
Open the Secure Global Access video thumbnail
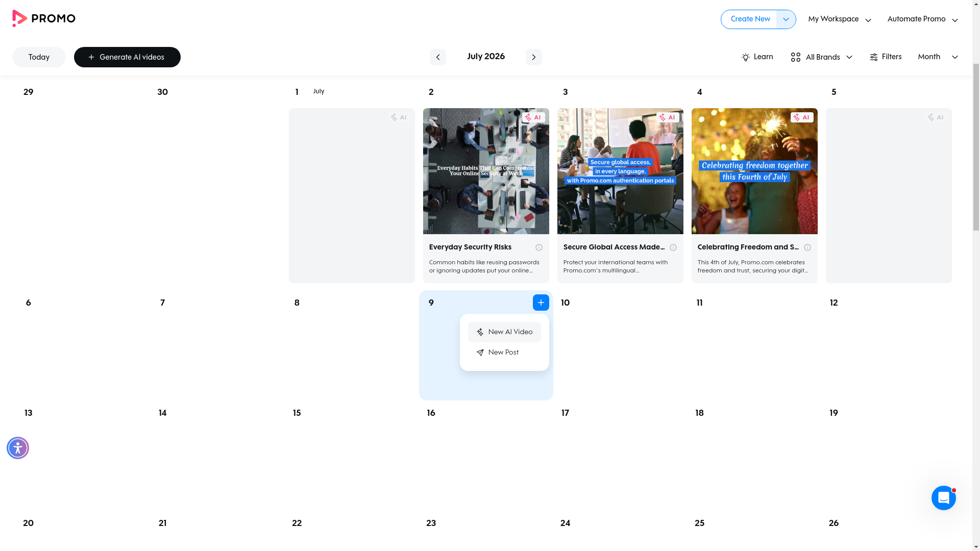pyautogui.click(x=620, y=171)
